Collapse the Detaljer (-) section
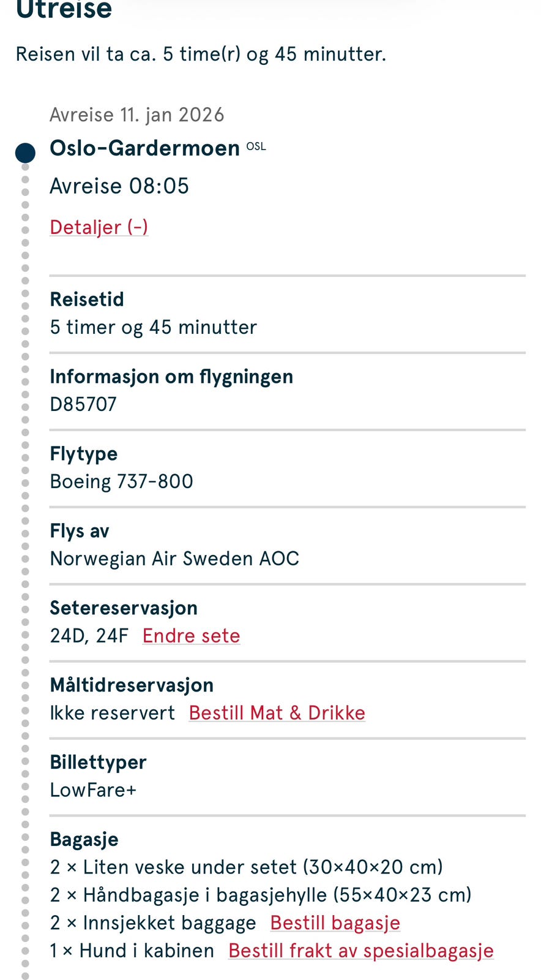 99,227
